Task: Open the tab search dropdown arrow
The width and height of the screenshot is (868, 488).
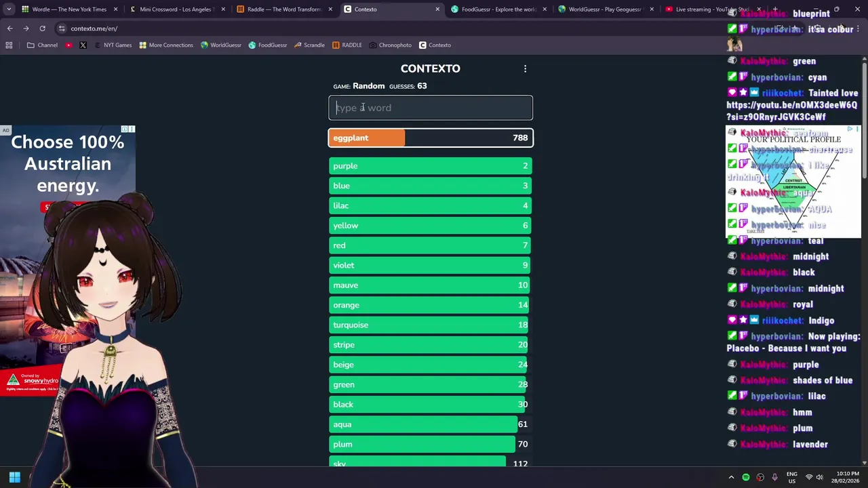Action: click(9, 9)
